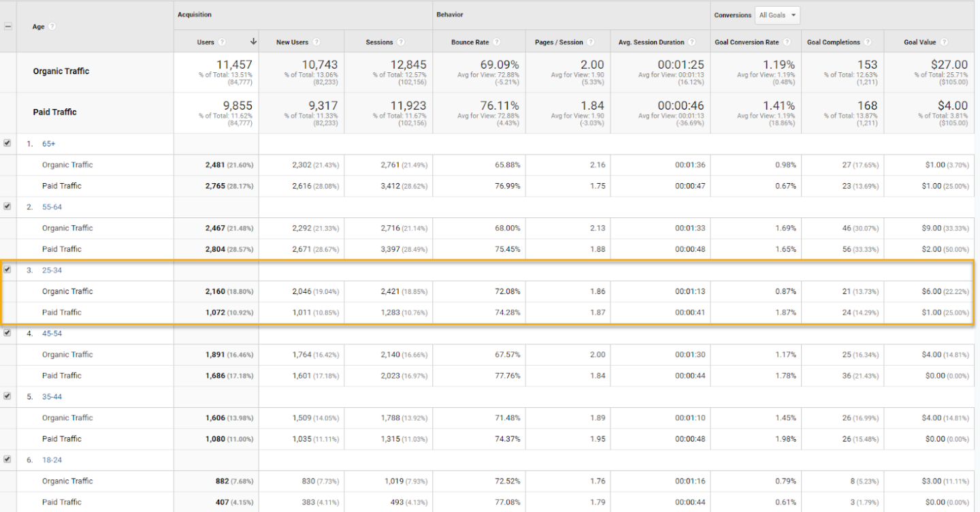Uncheck the 65+ age row checkbox
The height and width of the screenshot is (512, 980).
coord(7,144)
